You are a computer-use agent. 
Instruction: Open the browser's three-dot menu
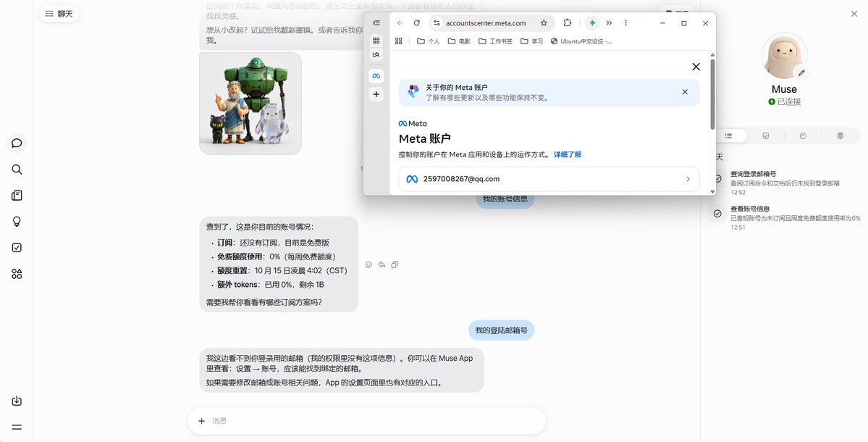click(625, 23)
